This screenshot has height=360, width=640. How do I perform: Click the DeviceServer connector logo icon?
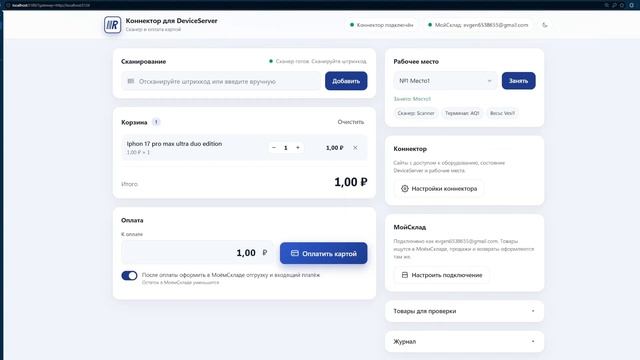click(x=112, y=25)
